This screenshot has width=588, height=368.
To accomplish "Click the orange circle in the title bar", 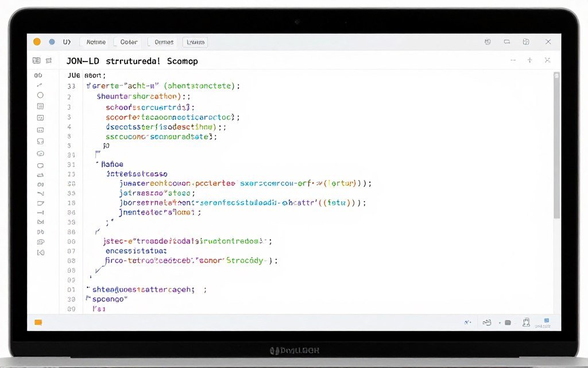I will [37, 41].
